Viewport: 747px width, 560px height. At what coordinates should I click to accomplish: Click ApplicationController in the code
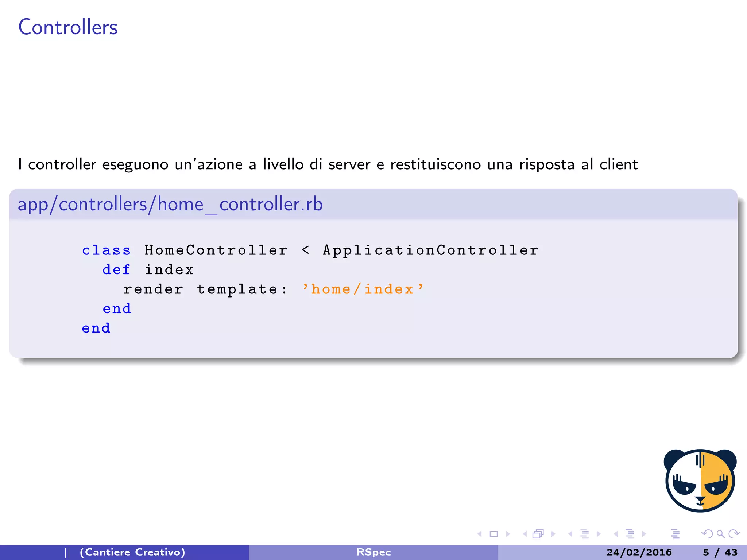point(431,250)
